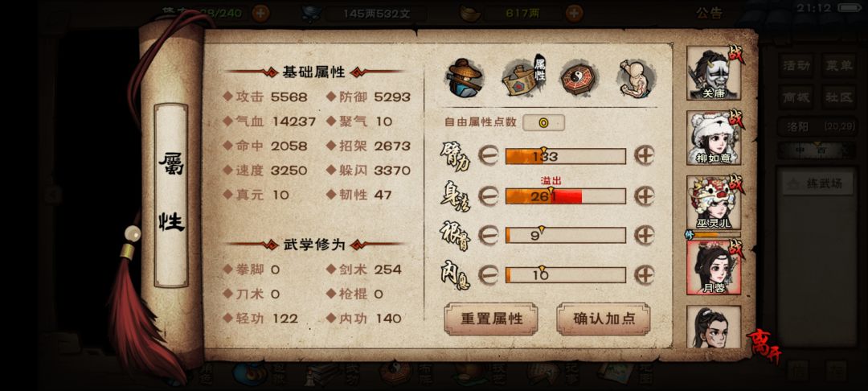Click the 重置属性 button
This screenshot has width=868, height=391.
click(x=491, y=319)
